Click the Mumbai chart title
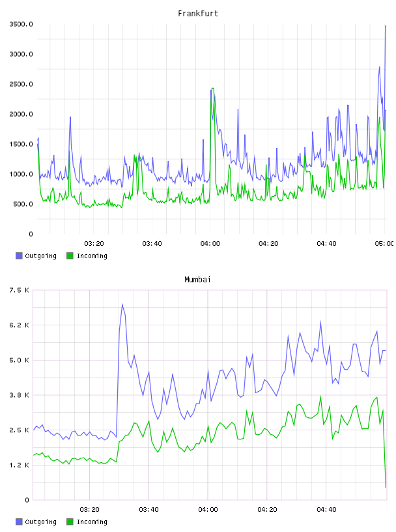Viewport: 396px width, 532px height. (197, 280)
